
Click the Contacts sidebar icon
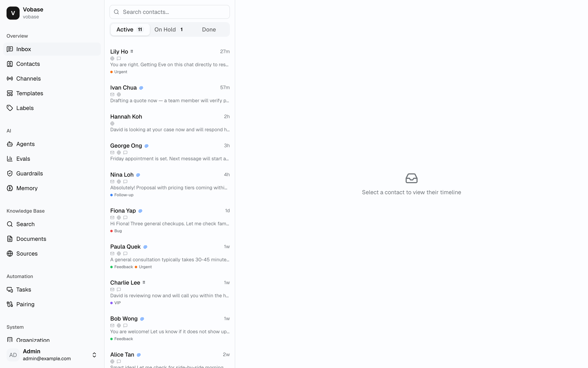10,64
